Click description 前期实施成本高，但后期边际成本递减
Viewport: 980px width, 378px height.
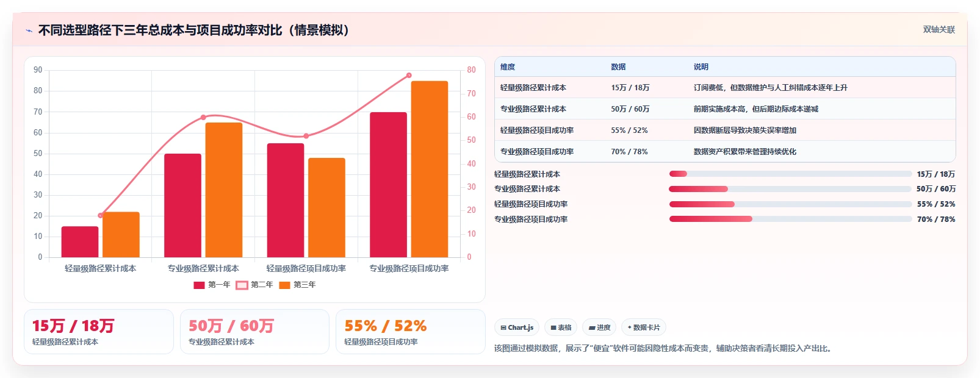pyautogui.click(x=755, y=109)
